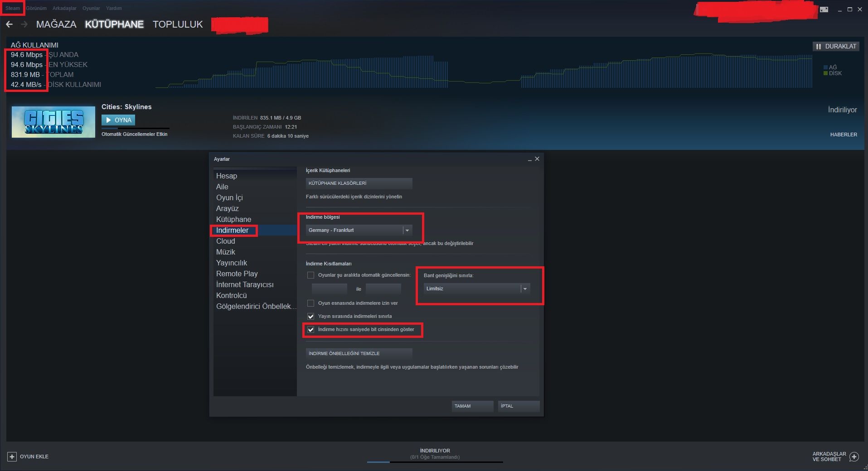Open HABERLER for Cities: Skylines

844,135
